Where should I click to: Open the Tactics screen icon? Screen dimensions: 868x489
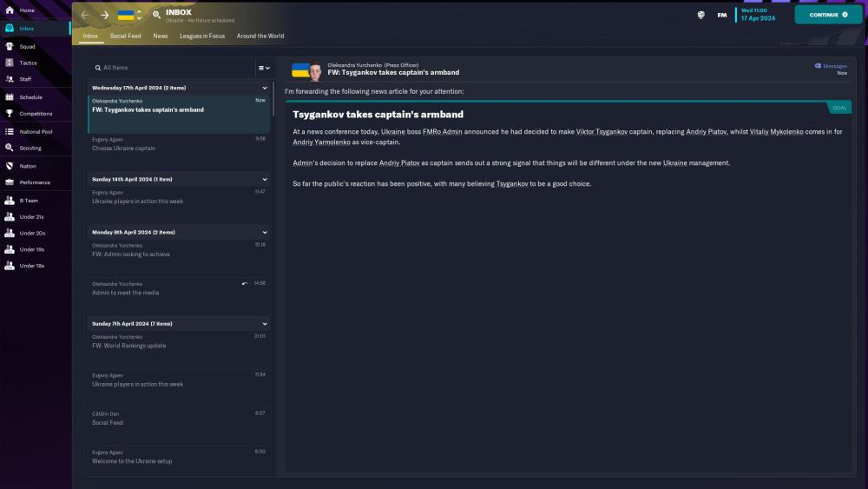tap(9, 63)
